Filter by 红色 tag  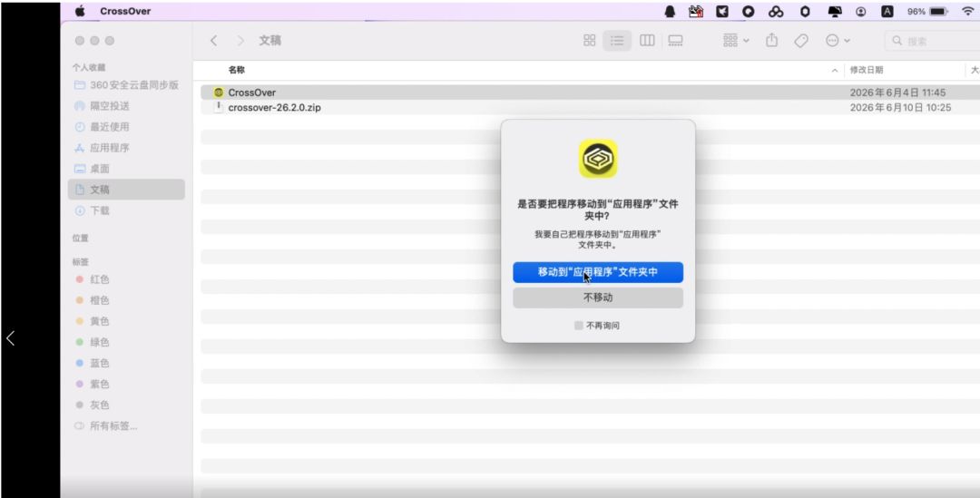tap(93, 279)
